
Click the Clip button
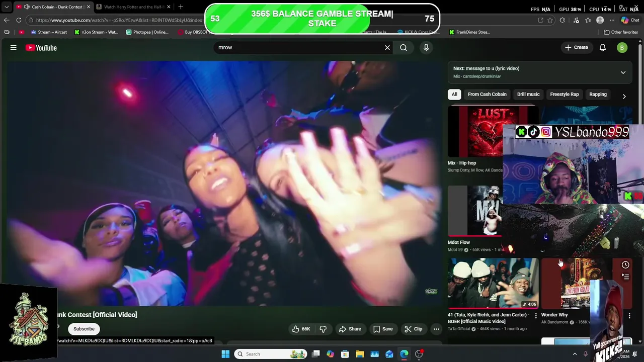pos(413,329)
